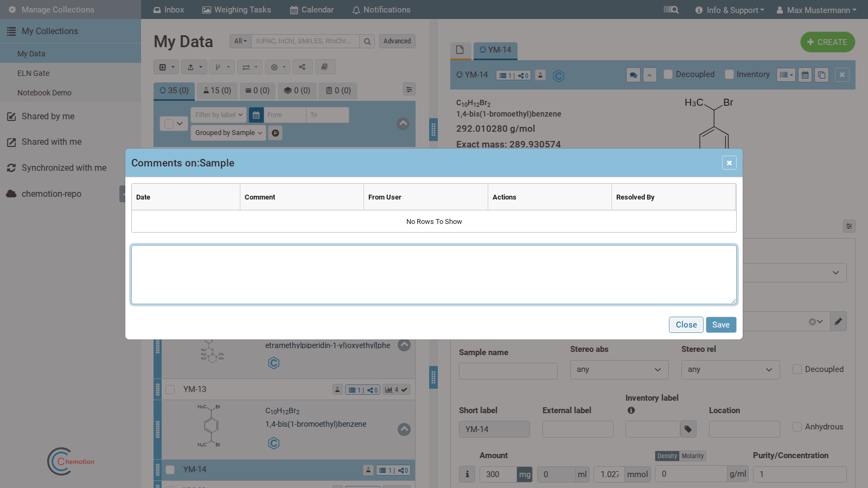Image resolution: width=868 pixels, height=488 pixels.
Task: Click the search magnifier icon in My Data
Action: coord(367,41)
